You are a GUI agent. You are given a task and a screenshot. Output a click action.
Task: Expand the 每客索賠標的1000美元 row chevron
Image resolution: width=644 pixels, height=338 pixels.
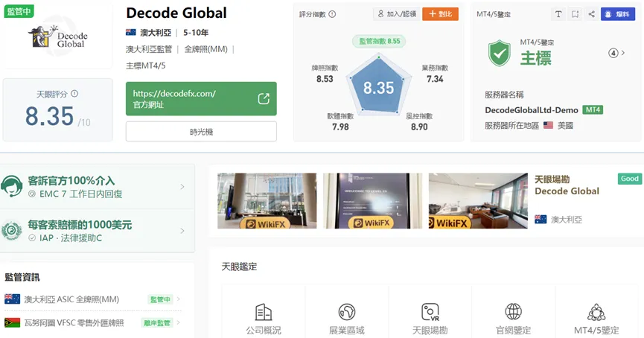click(182, 231)
